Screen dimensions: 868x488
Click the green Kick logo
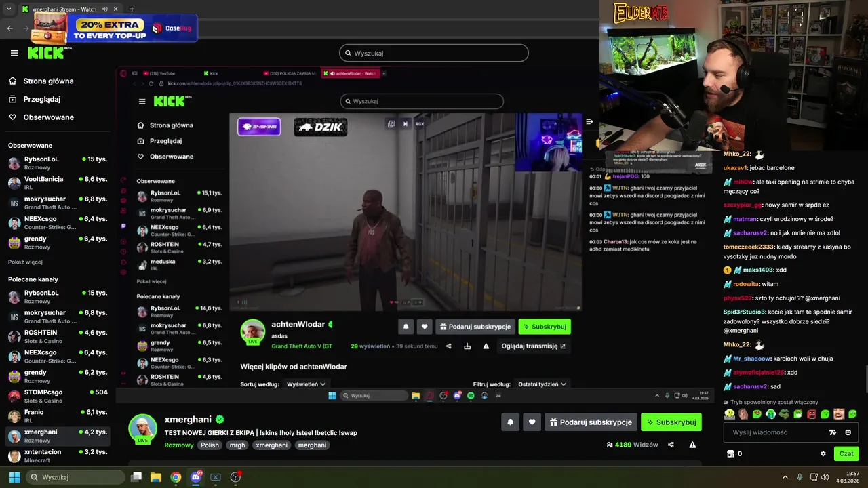tap(47, 53)
